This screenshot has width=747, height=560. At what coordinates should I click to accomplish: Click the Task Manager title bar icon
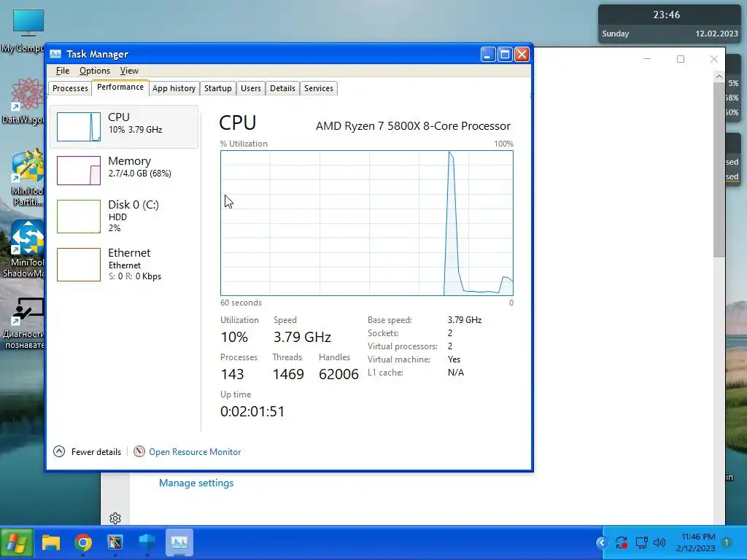coord(55,54)
